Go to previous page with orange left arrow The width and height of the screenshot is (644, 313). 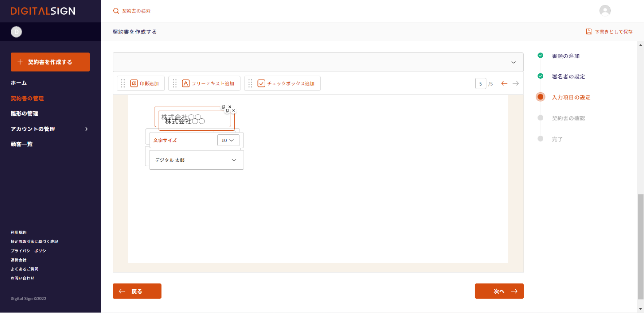(504, 83)
